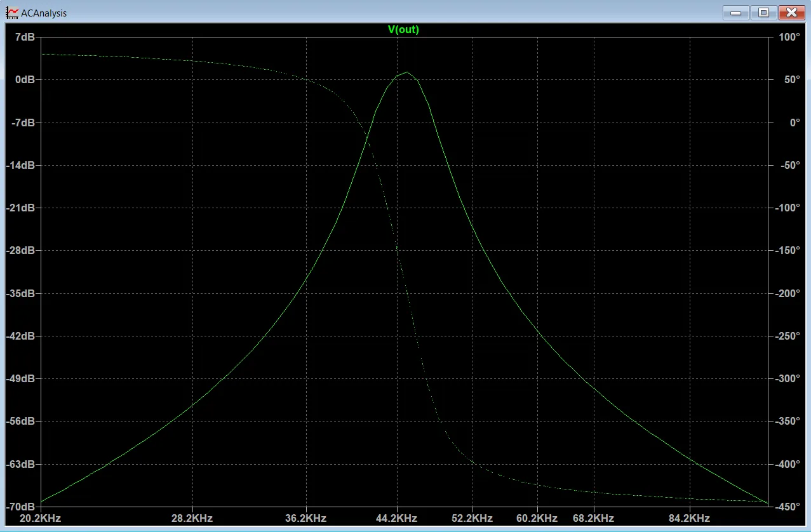Click the -35dB magnitude axis label
Viewport: 811px width, 532px height.
[21, 293]
